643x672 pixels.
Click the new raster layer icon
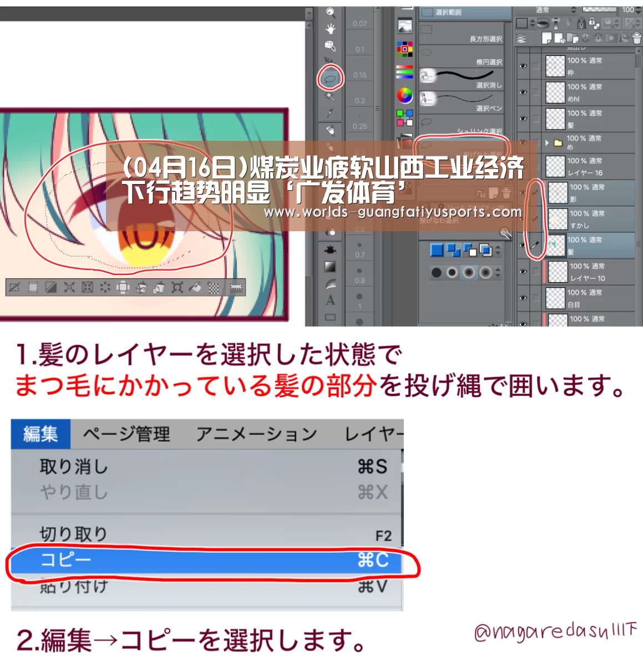coord(547,38)
